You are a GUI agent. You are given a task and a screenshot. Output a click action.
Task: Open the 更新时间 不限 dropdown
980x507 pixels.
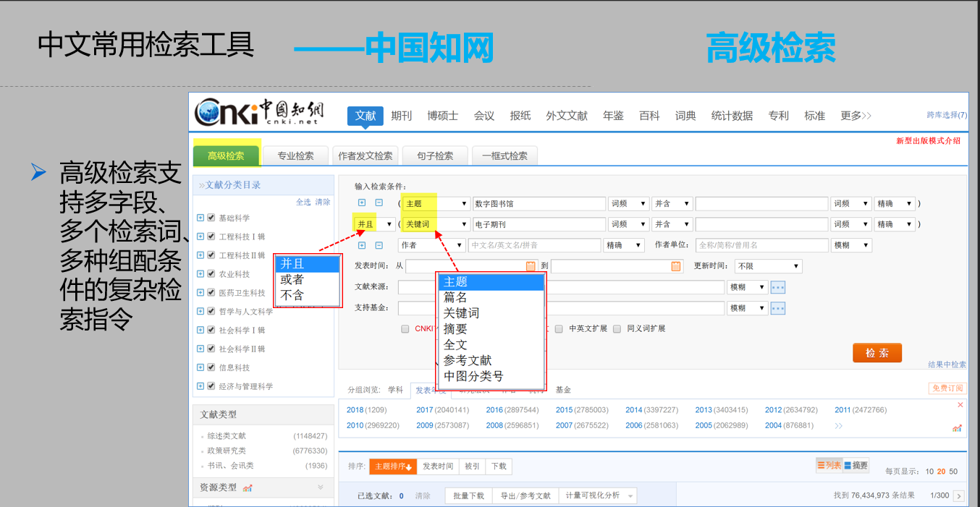(768, 266)
